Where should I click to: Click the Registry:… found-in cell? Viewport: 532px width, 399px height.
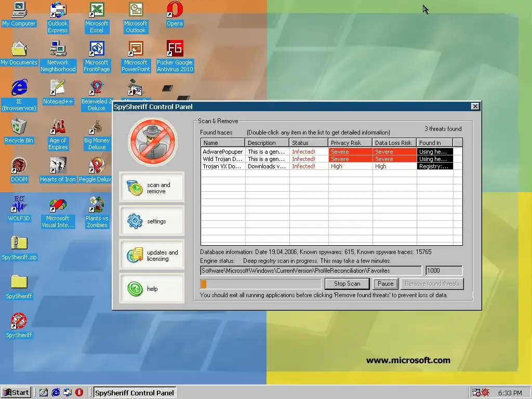[435, 166]
